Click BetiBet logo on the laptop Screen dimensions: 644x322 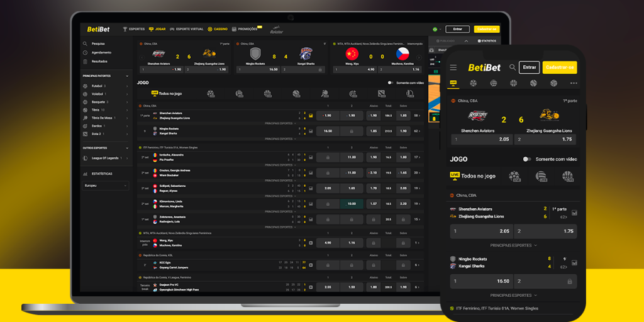(98, 29)
